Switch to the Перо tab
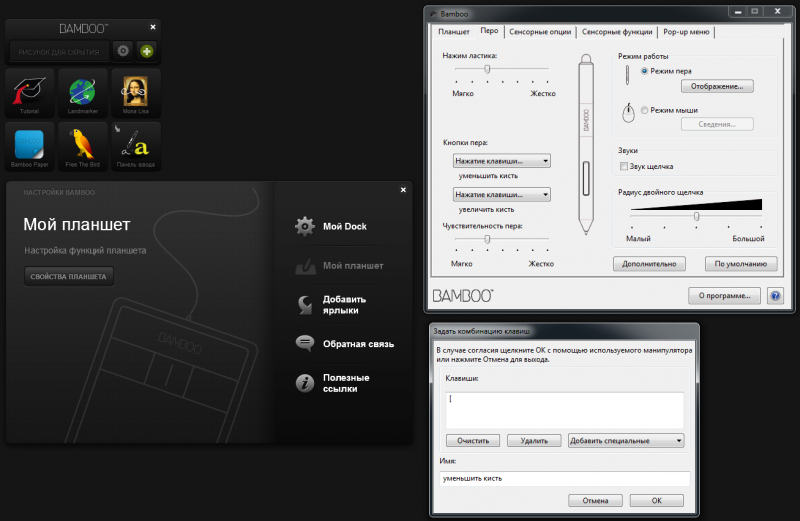This screenshot has width=800, height=521. pyautogui.click(x=489, y=31)
